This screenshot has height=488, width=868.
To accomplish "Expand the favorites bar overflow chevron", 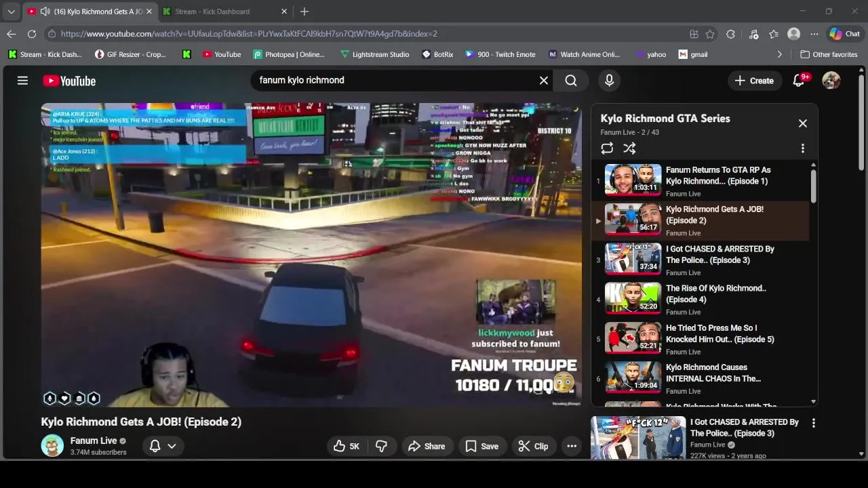I will [779, 54].
